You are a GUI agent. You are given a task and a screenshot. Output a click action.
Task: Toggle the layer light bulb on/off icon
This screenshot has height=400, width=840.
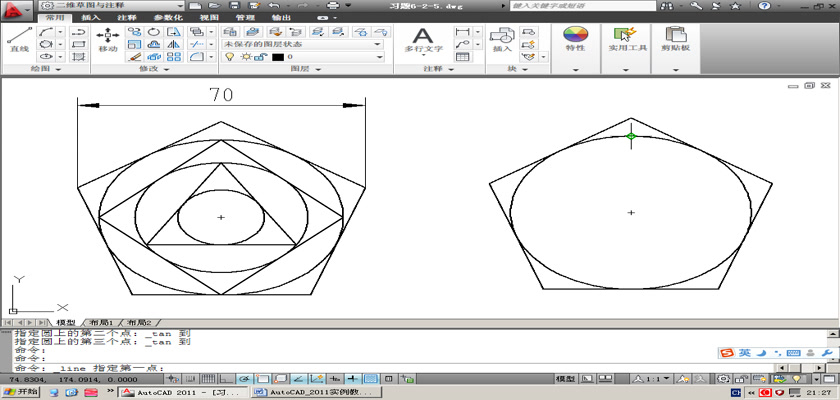(229, 57)
